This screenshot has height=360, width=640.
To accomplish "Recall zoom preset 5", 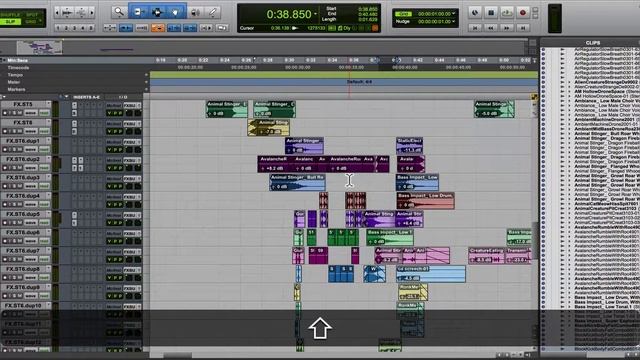I will [x=91, y=28].
